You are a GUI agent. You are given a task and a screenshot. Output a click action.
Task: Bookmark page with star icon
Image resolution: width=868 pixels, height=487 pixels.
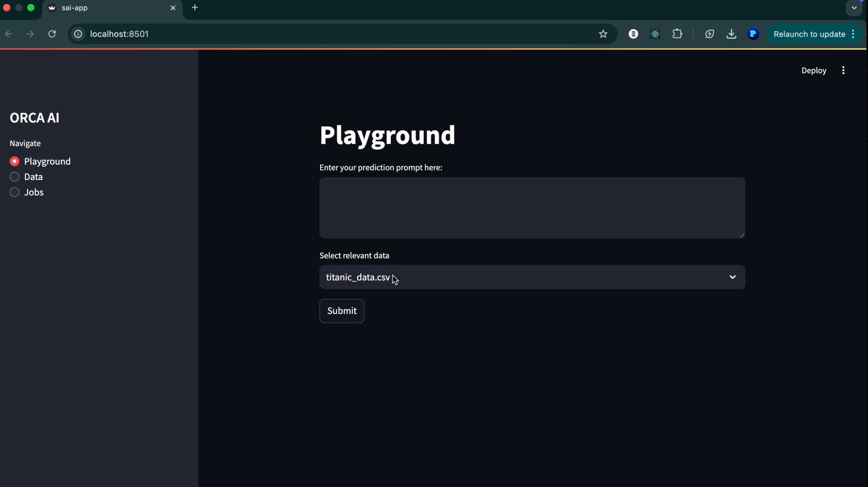point(603,34)
